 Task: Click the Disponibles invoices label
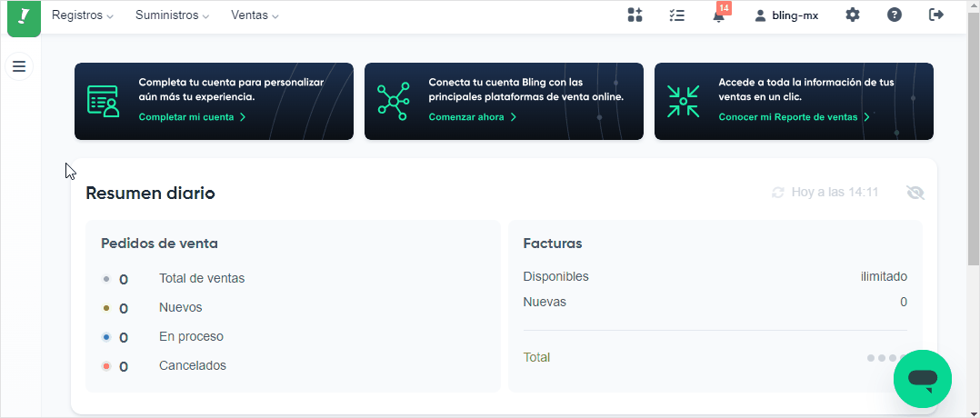tap(555, 276)
